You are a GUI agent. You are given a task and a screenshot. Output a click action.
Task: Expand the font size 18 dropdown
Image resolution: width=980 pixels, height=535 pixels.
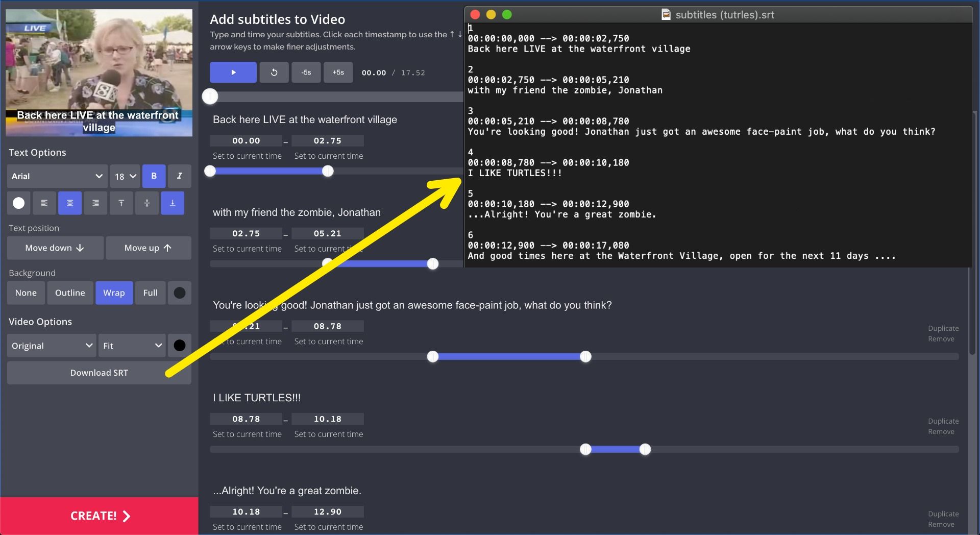coord(125,176)
